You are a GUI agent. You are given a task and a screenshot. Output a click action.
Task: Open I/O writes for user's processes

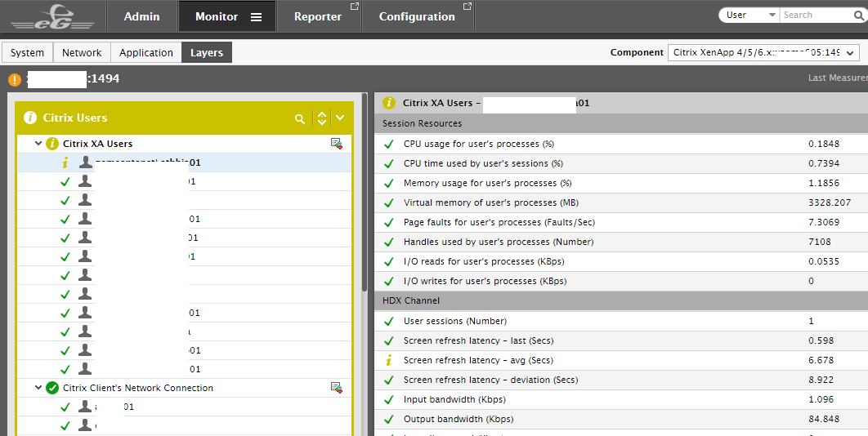tap(485, 281)
